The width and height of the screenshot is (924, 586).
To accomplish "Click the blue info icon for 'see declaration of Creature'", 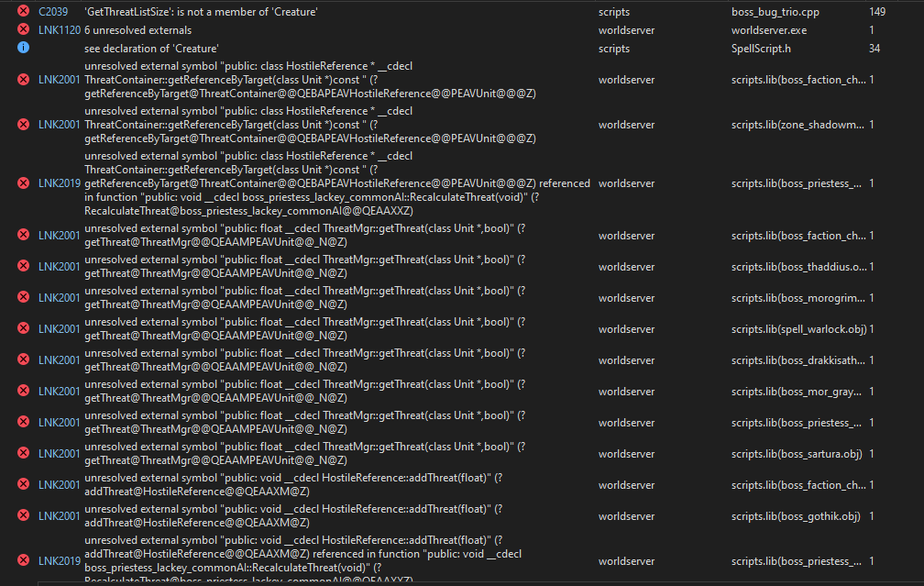I will [24, 47].
